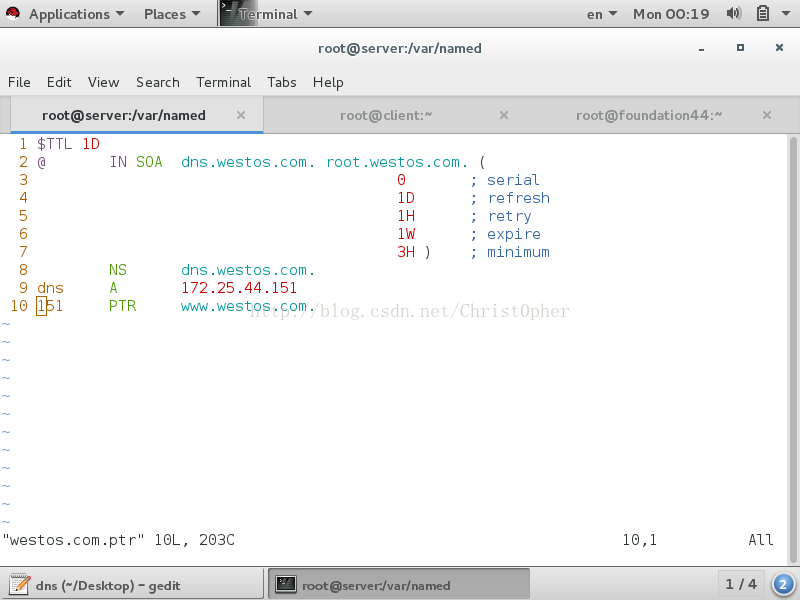Click the blue notification badge showing 2
Viewport: 800px width, 600px height.
click(x=783, y=585)
